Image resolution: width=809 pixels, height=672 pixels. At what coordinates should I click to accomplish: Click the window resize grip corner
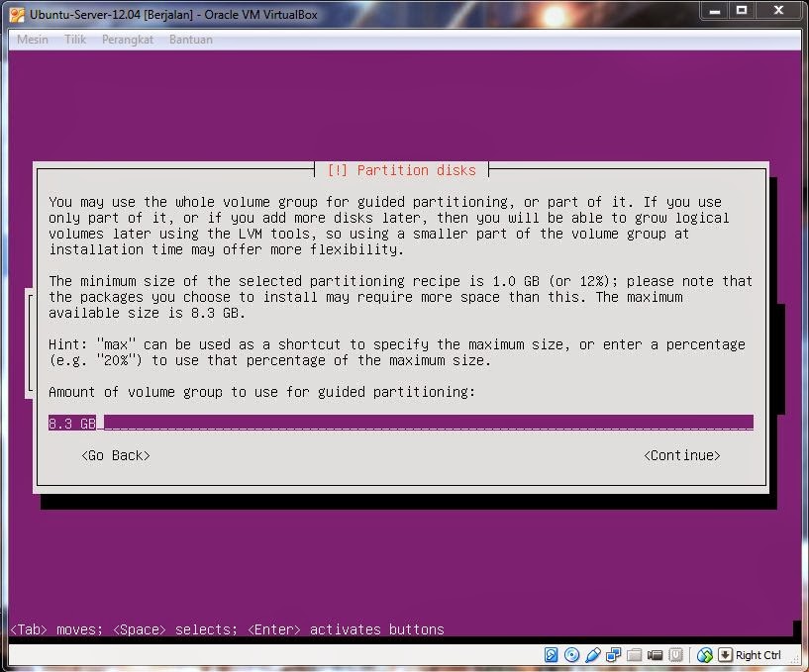click(796, 661)
